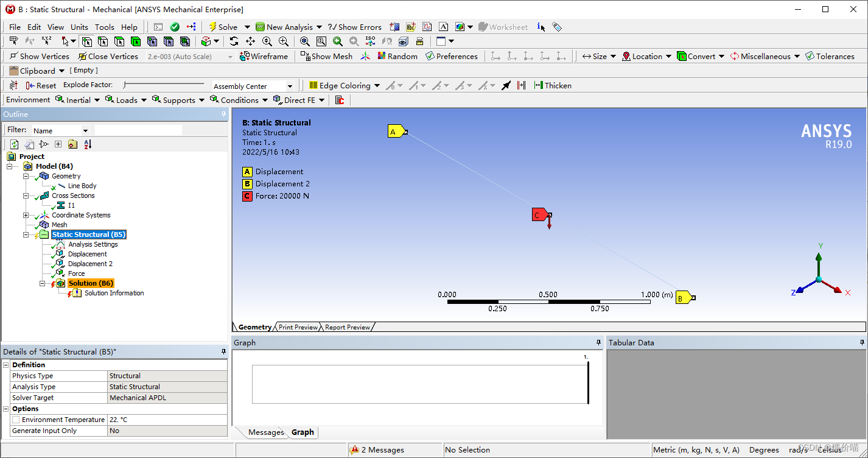The height and width of the screenshot is (458, 868).
Task: Open the Location annotation menu
Action: click(646, 56)
